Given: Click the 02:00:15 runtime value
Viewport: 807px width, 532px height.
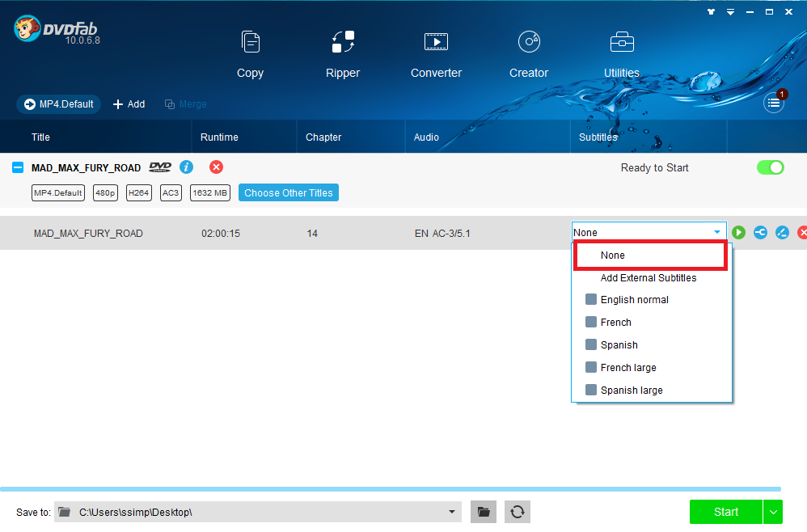Looking at the screenshot, I should coord(221,234).
